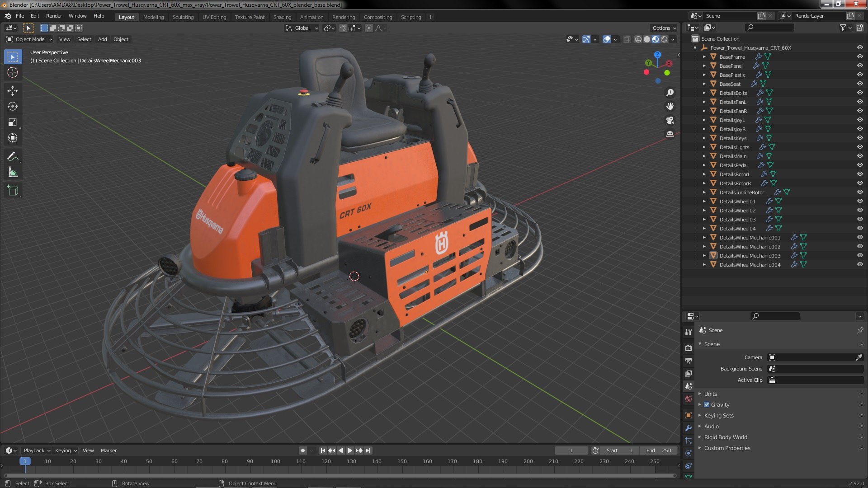
Task: Open the Object Mode dropdown
Action: tap(29, 39)
